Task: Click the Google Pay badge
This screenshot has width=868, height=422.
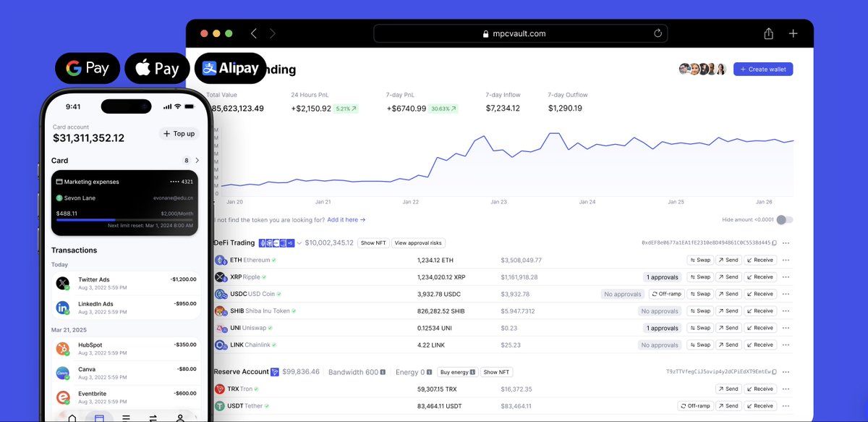Action: point(88,68)
